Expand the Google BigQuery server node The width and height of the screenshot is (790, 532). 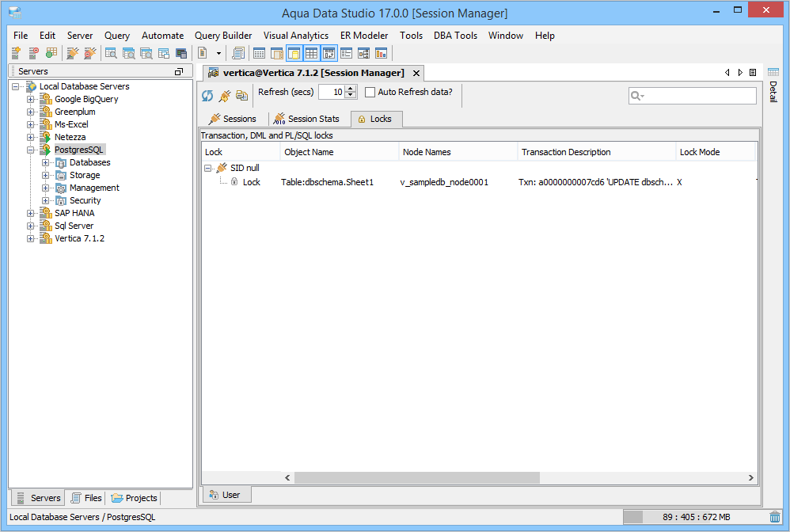click(31, 99)
